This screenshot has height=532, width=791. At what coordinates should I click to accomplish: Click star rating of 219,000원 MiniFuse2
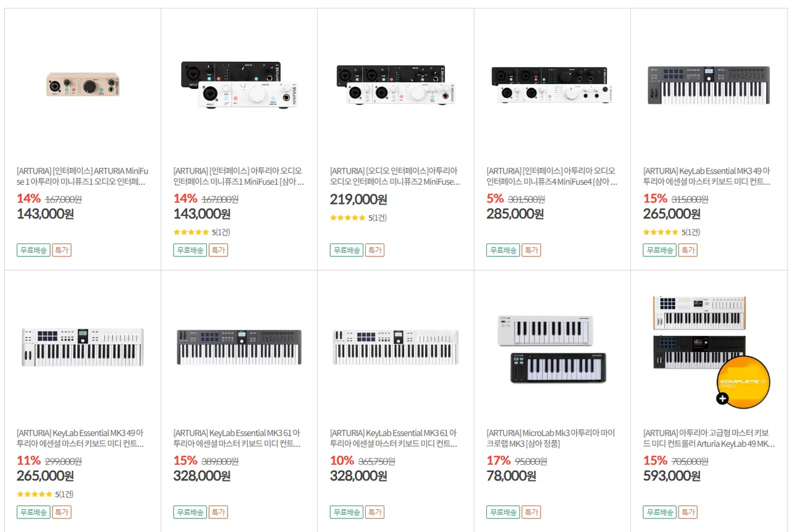click(347, 218)
